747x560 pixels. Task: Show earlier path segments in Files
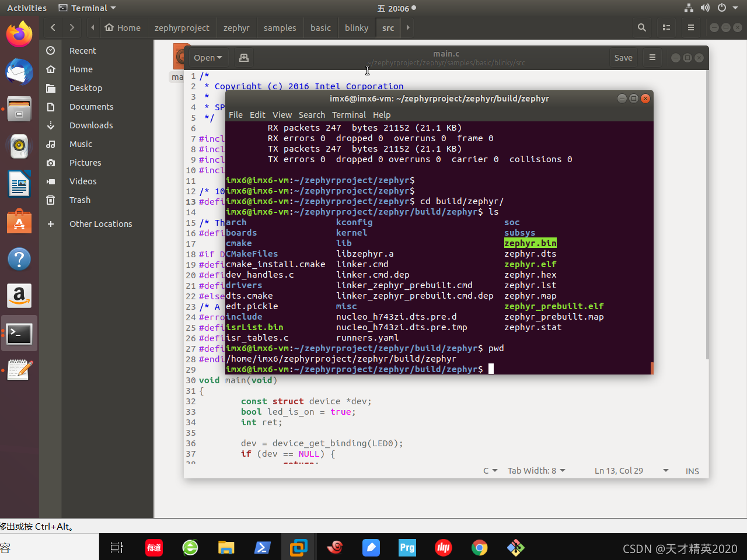93,27
